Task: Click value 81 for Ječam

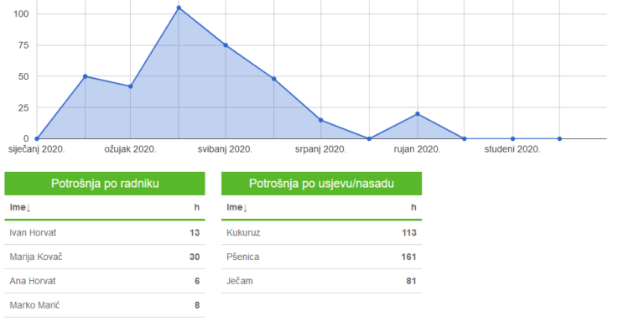Action: point(412,282)
